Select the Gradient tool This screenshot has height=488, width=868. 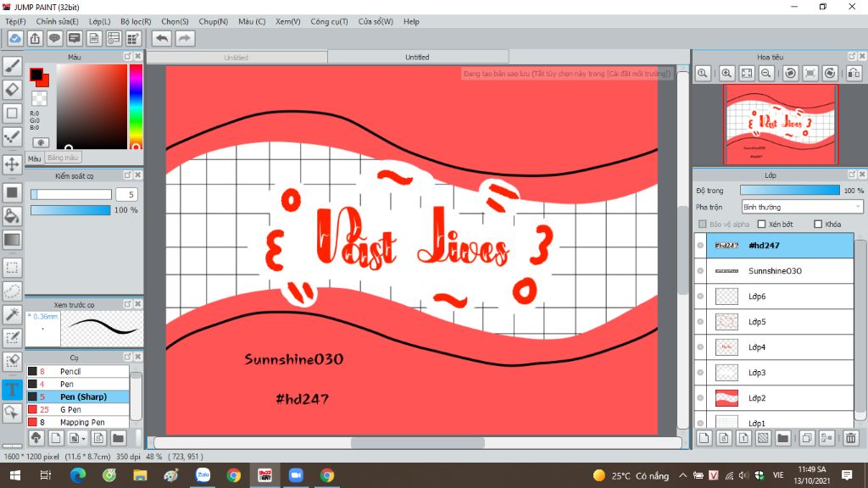click(12, 240)
